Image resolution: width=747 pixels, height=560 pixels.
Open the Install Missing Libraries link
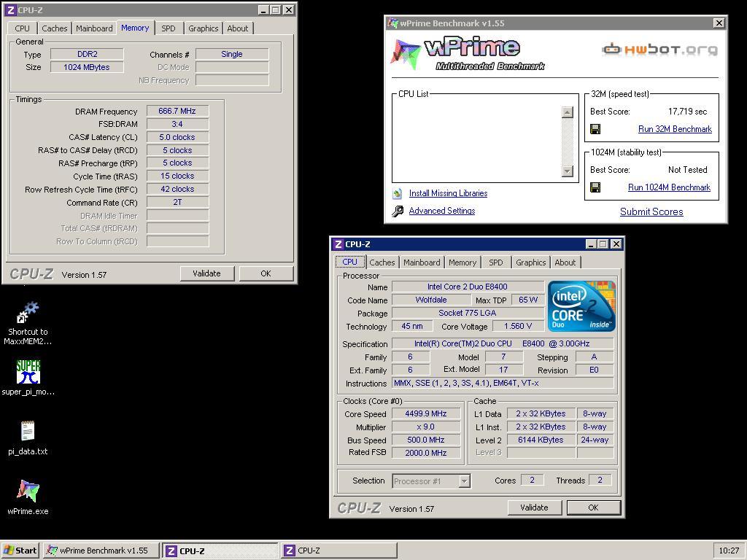[x=448, y=193]
